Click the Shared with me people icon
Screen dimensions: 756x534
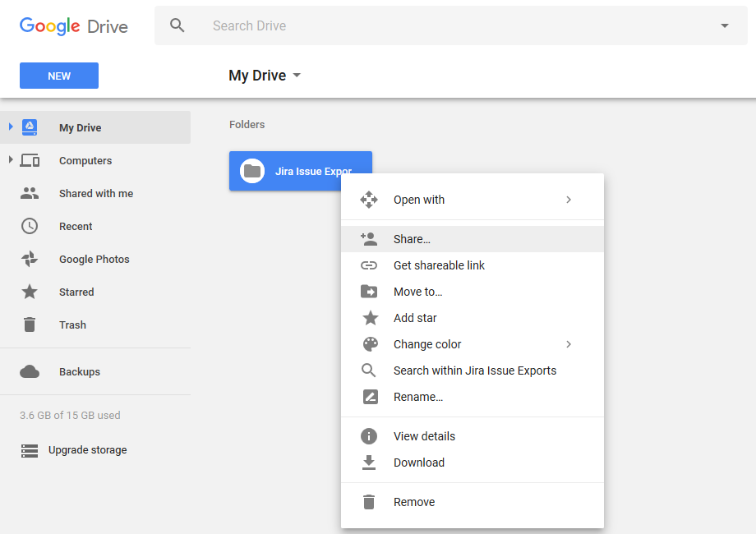tap(30, 194)
